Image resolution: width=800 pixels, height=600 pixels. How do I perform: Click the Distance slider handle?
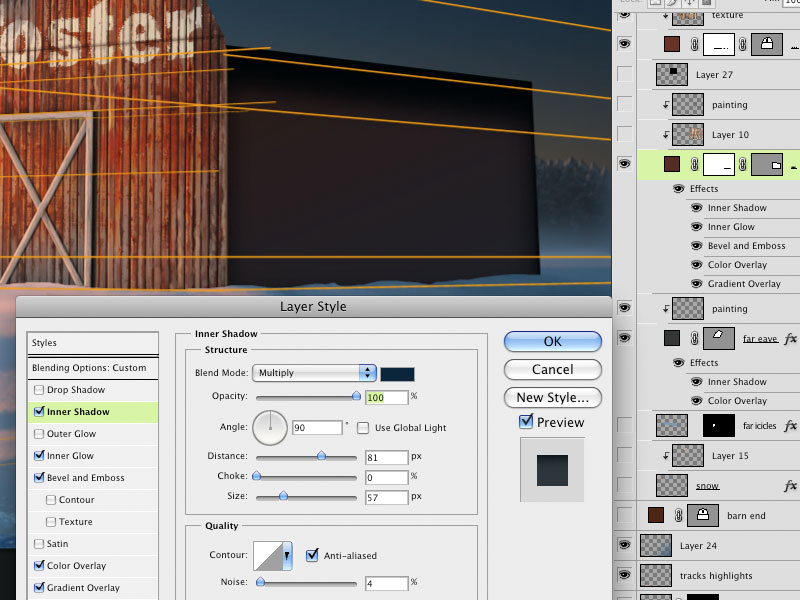click(x=321, y=456)
